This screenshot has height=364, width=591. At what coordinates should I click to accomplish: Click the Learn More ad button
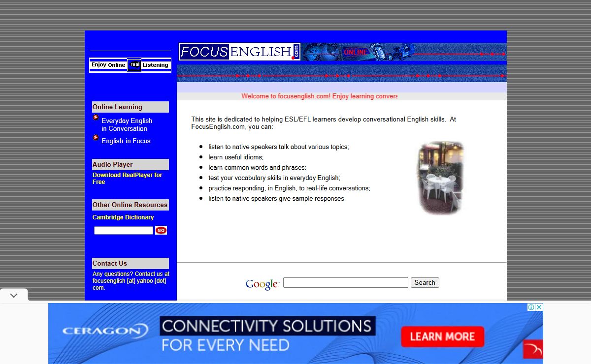[x=442, y=336]
